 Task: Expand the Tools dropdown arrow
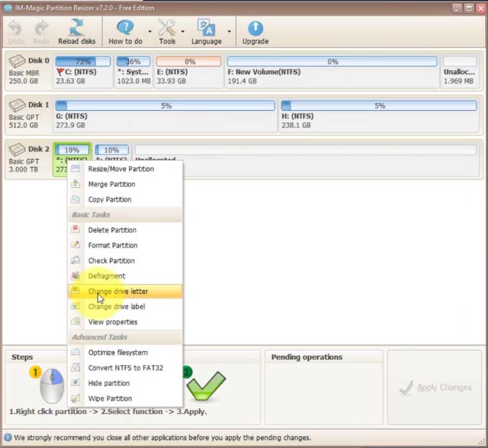click(x=183, y=31)
